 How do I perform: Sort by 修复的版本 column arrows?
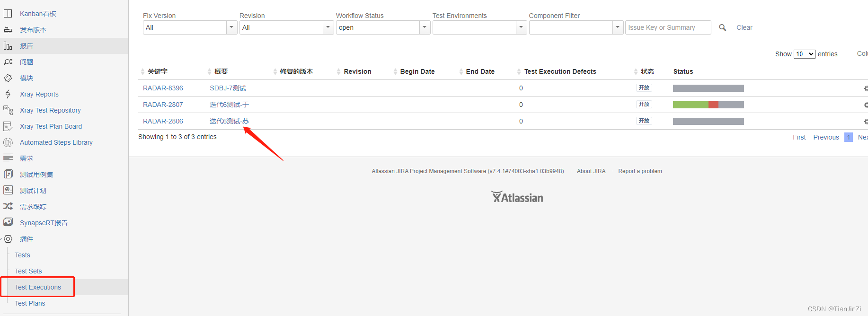pos(275,71)
